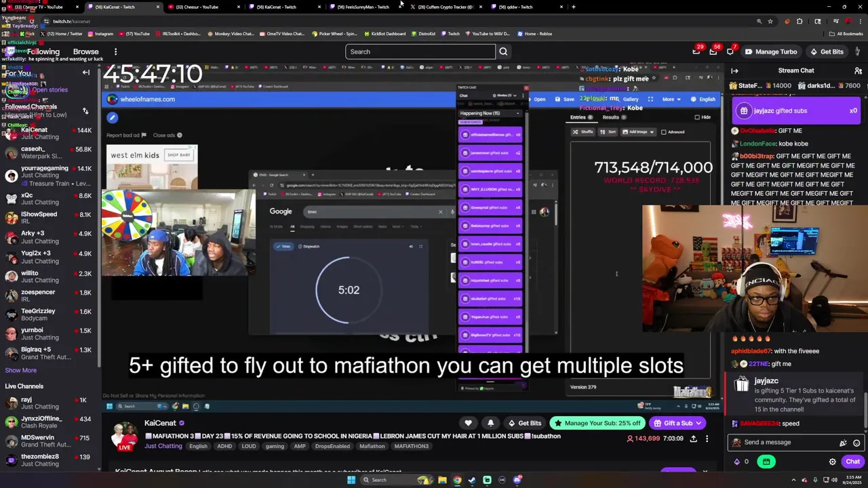Viewport: 868px width, 488px height.
Task: Open the Bits cheer icon in the chat box
Action: click(x=843, y=443)
